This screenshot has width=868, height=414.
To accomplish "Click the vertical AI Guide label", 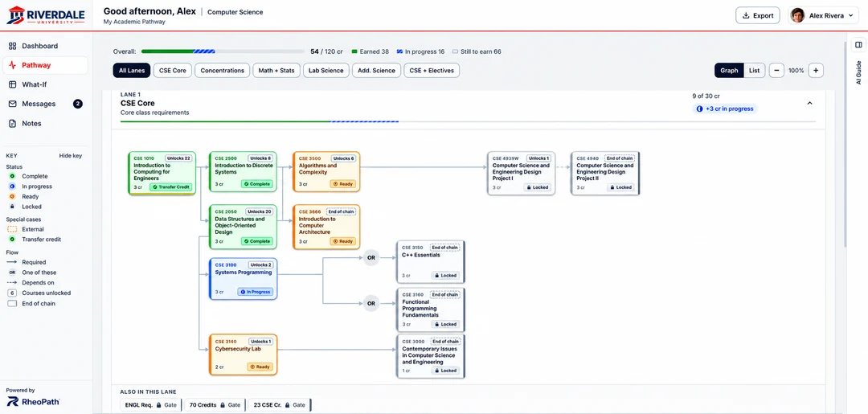I will (858, 72).
